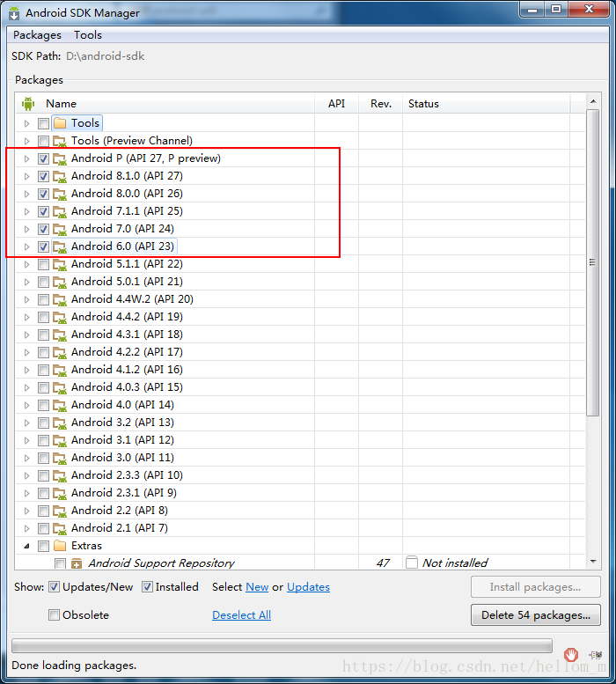The width and height of the screenshot is (616, 684).
Task: Click the green Android robot header icon
Action: coord(28,103)
